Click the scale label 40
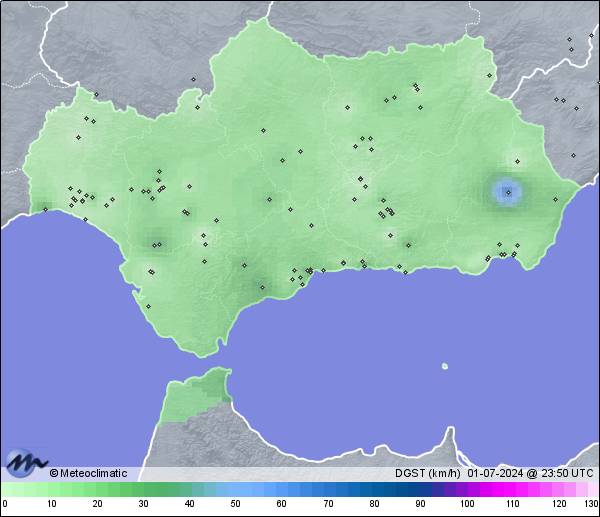The image size is (600, 517). pyautogui.click(x=189, y=503)
